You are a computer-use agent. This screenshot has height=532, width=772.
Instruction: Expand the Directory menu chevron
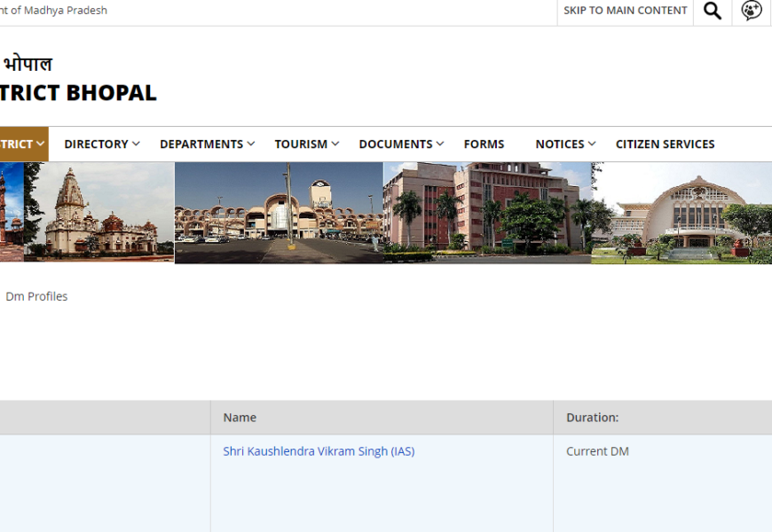click(137, 144)
